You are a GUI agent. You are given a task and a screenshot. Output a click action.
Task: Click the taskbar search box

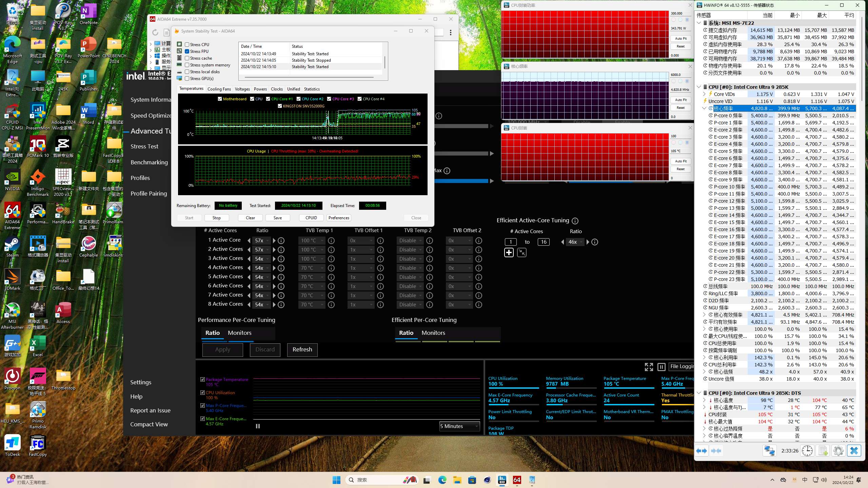pos(381,480)
